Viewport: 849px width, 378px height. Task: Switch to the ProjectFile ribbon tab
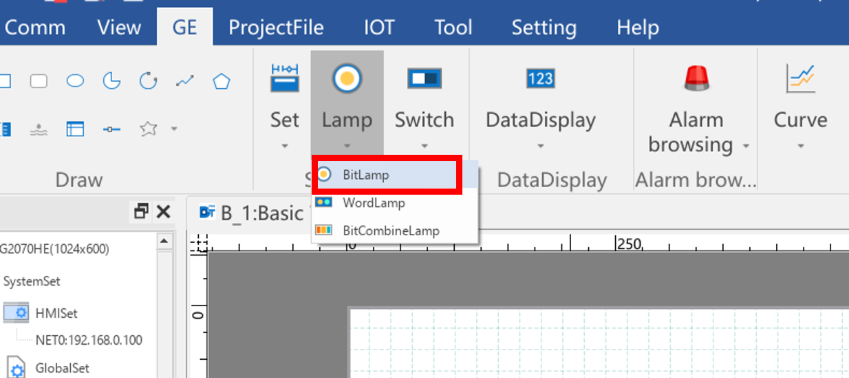tap(276, 27)
